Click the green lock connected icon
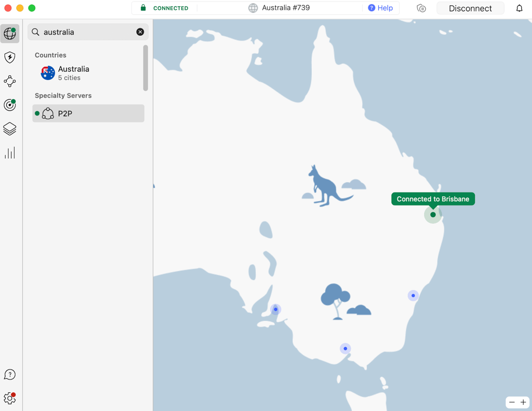This screenshot has width=532, height=411. click(143, 7)
